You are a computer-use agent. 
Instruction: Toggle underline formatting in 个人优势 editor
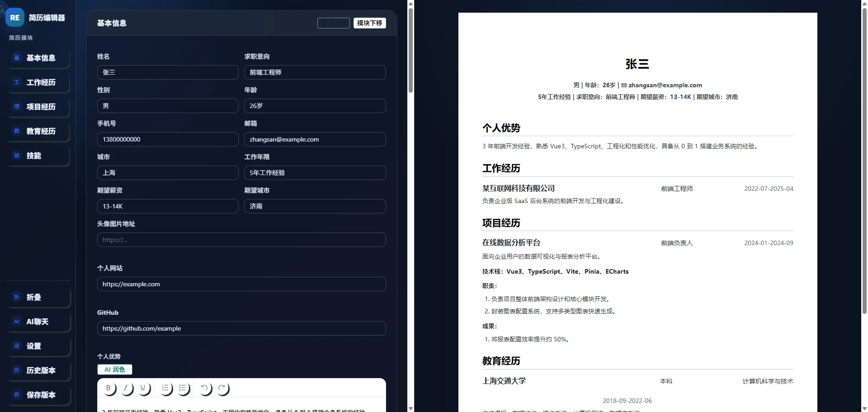click(x=143, y=388)
